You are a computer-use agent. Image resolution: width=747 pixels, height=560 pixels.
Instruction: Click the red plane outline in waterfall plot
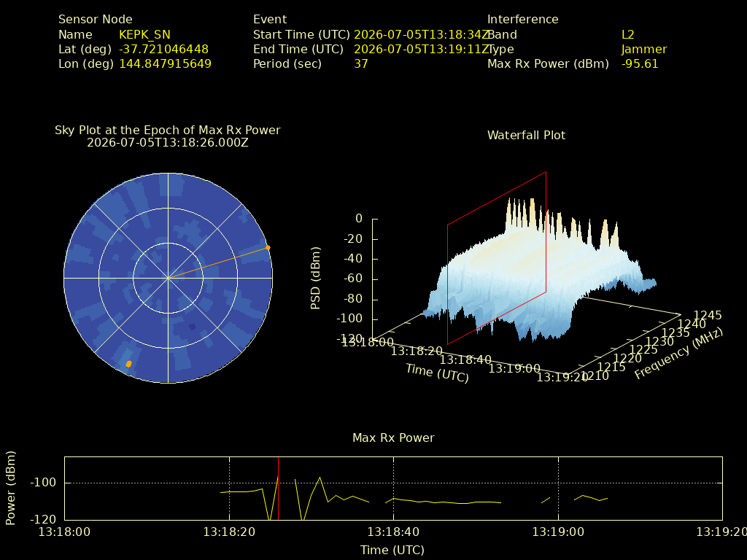[x=496, y=257]
